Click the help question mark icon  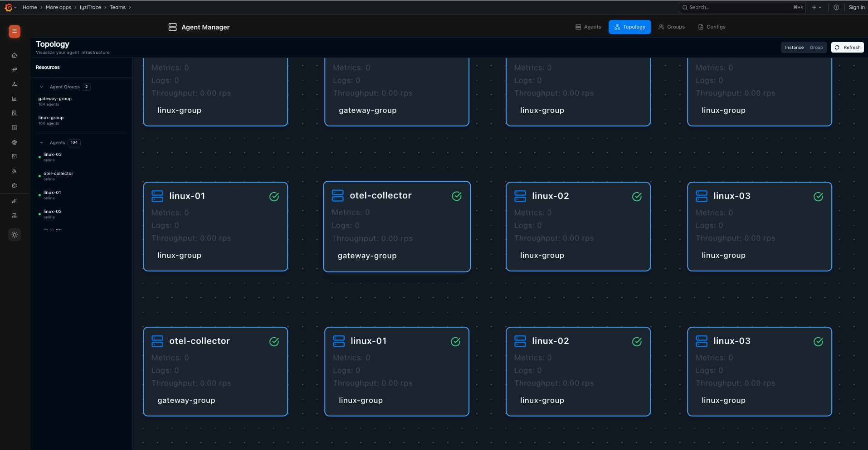[836, 7]
